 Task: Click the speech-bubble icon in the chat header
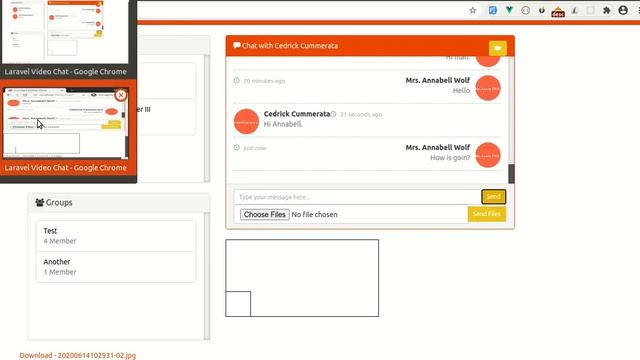[237, 45]
